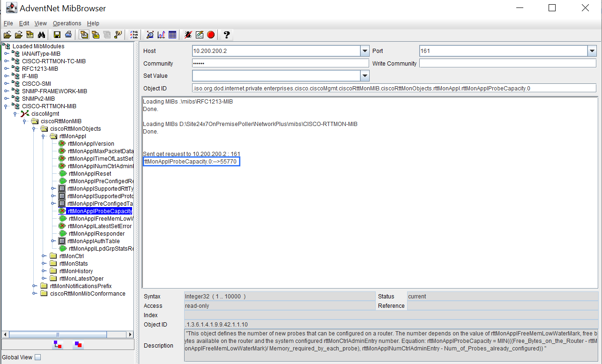This screenshot has width=602, height=364.
Task: Open the Set Value dropdown arrow
Action: click(364, 76)
